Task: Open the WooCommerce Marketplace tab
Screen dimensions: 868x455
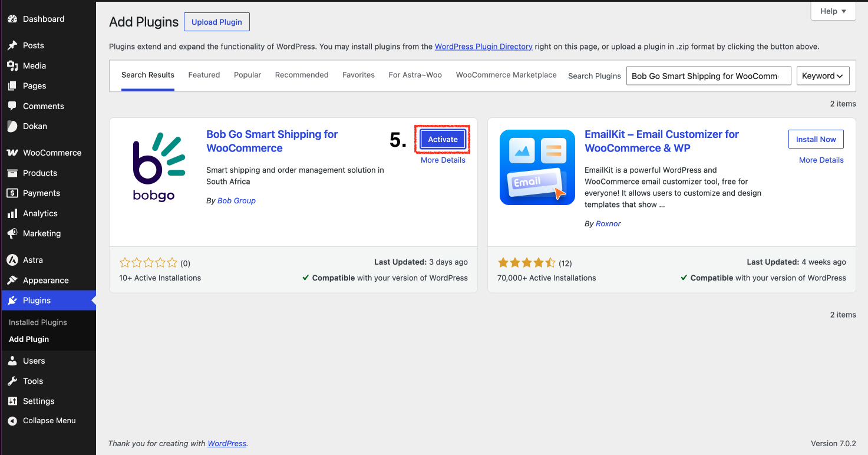Action: [506, 75]
